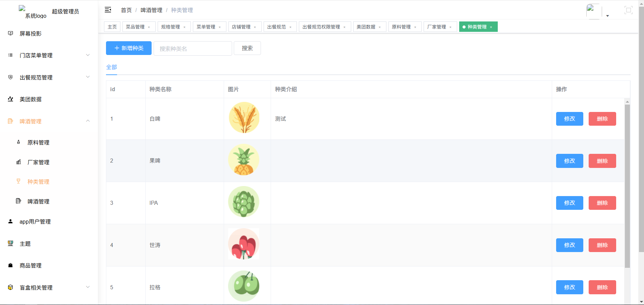Click 首页 breadcrumb link
The height and width of the screenshot is (305, 644).
pyautogui.click(x=126, y=10)
